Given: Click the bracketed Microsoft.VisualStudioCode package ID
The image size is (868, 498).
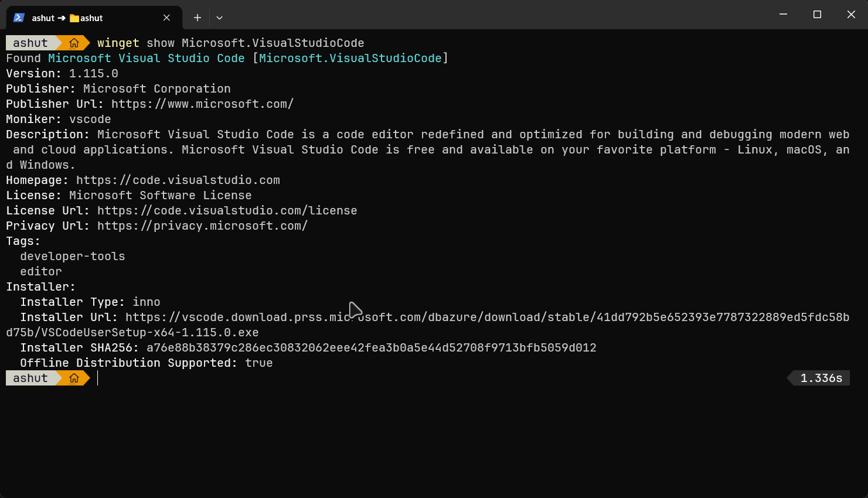Looking at the screenshot, I should click(x=350, y=58).
